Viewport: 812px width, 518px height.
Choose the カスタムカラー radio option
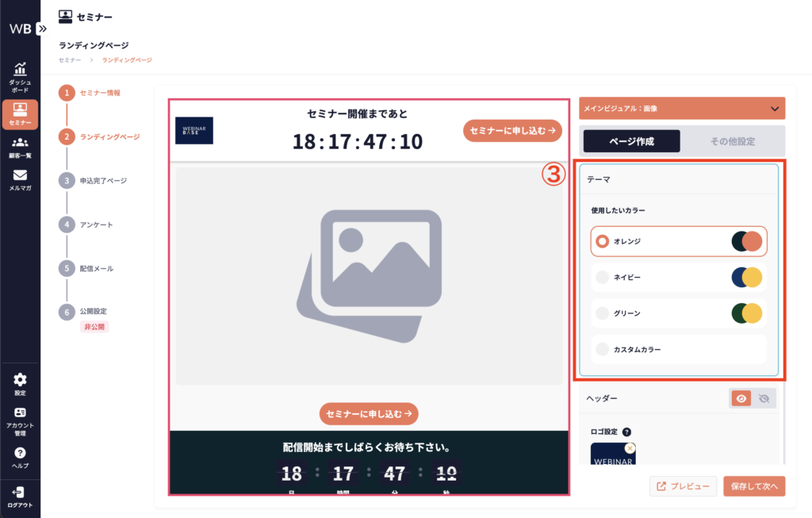pos(603,349)
